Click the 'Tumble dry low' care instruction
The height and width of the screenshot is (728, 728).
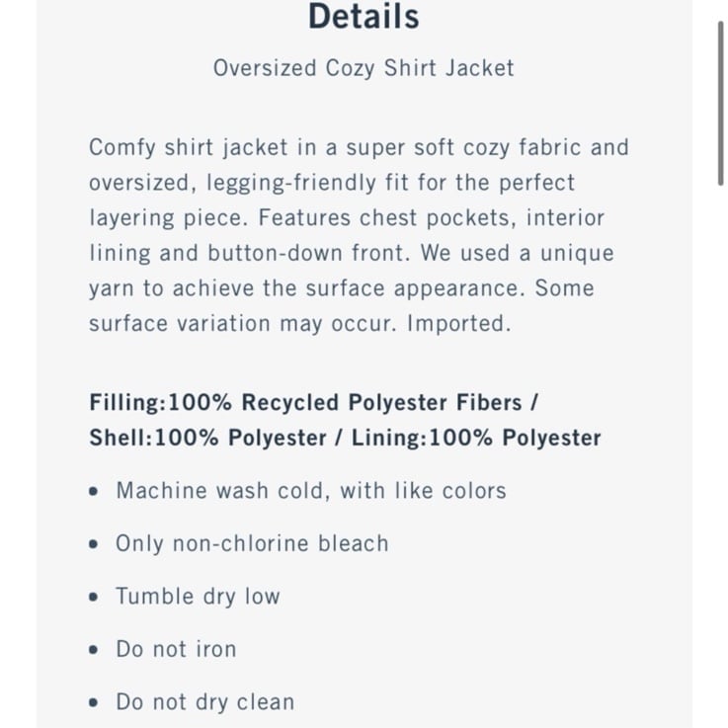pos(198,597)
